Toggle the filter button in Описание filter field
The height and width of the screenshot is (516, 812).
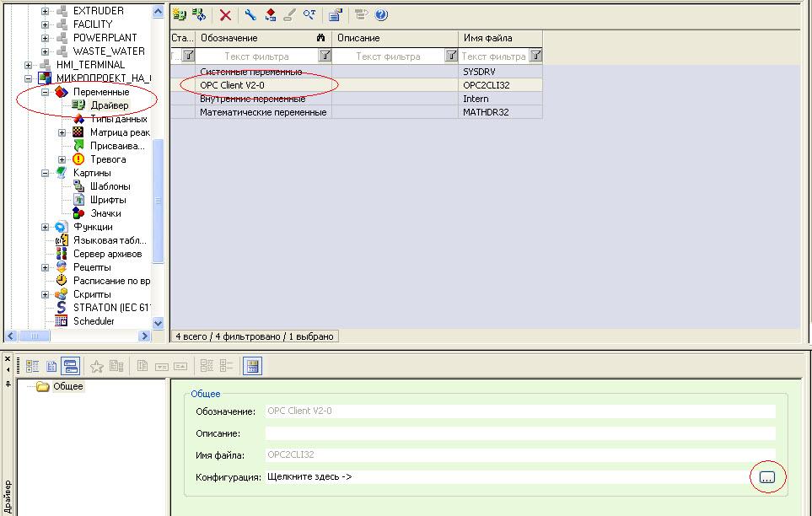coord(452,56)
